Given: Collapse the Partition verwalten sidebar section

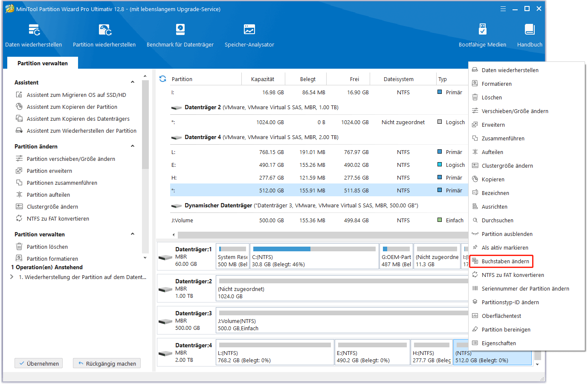Looking at the screenshot, I should point(133,234).
